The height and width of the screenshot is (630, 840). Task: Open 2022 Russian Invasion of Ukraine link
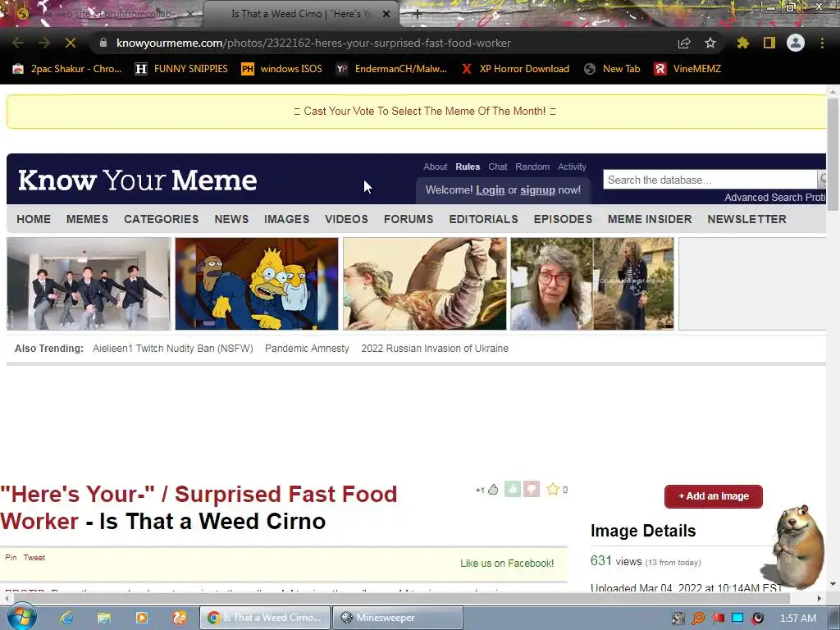pos(435,348)
